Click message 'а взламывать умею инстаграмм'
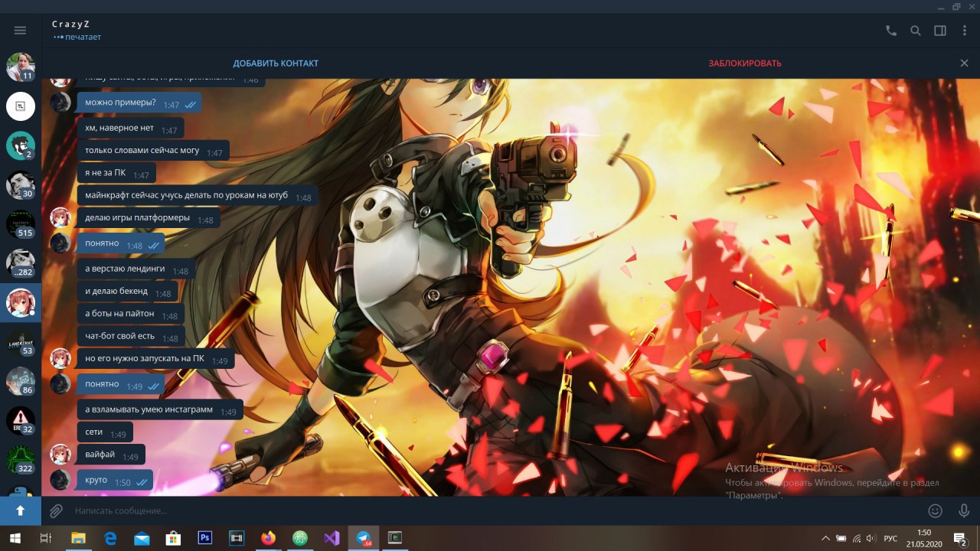980x551 pixels. (160, 410)
